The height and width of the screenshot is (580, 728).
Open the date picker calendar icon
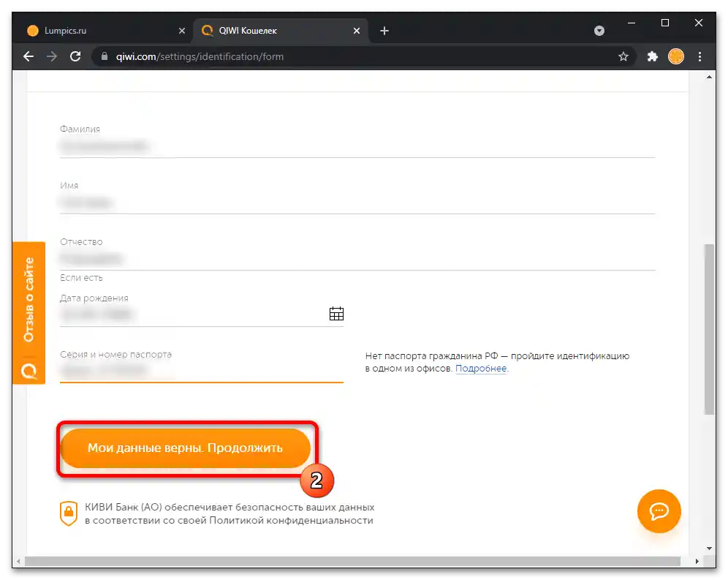pos(337,314)
